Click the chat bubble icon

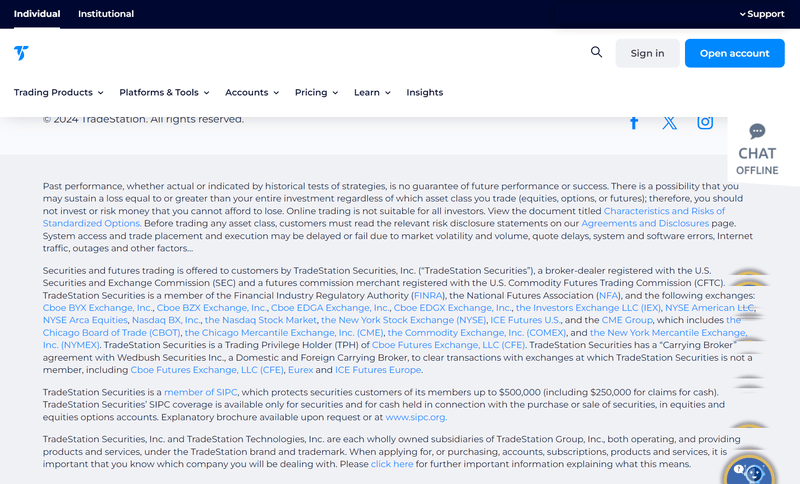tap(757, 132)
